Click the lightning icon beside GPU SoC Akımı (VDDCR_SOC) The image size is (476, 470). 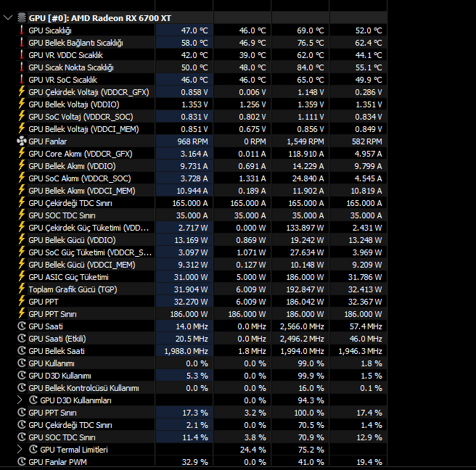coord(22,178)
